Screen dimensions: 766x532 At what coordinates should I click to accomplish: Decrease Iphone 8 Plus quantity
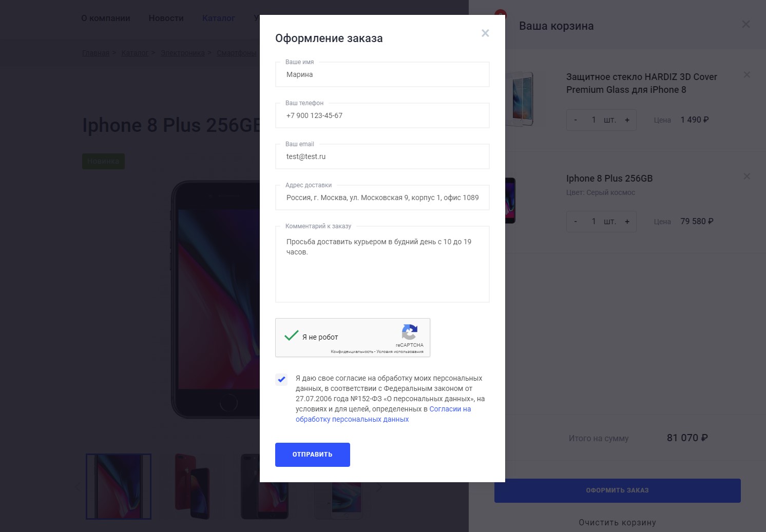[576, 222]
